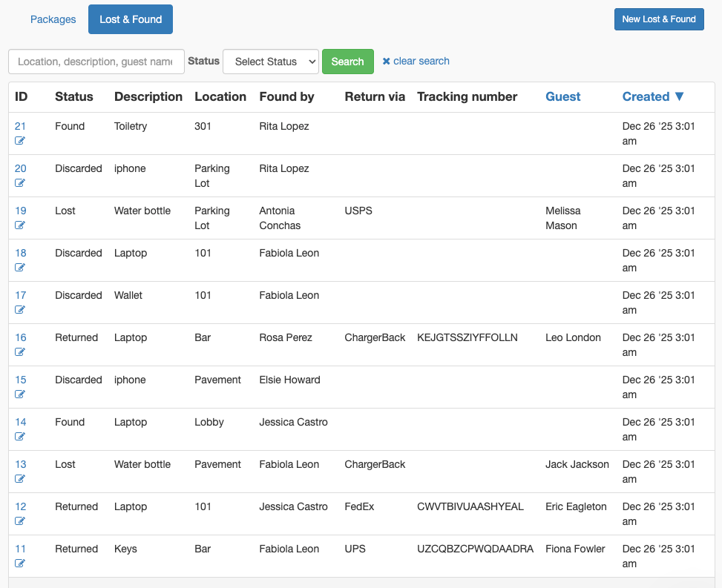Switch to the Packages tab
This screenshot has width=722, height=588.
[53, 19]
